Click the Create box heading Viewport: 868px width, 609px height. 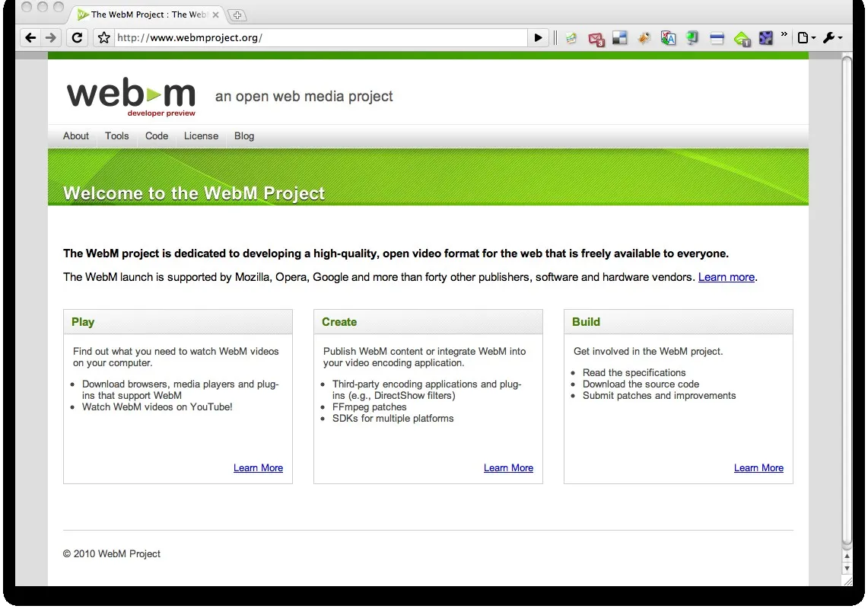[x=339, y=322]
